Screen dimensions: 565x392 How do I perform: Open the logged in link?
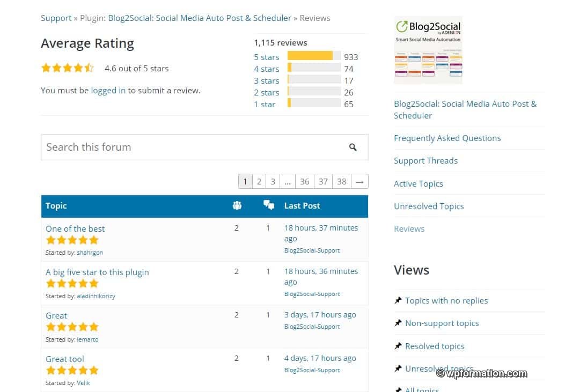(x=108, y=90)
